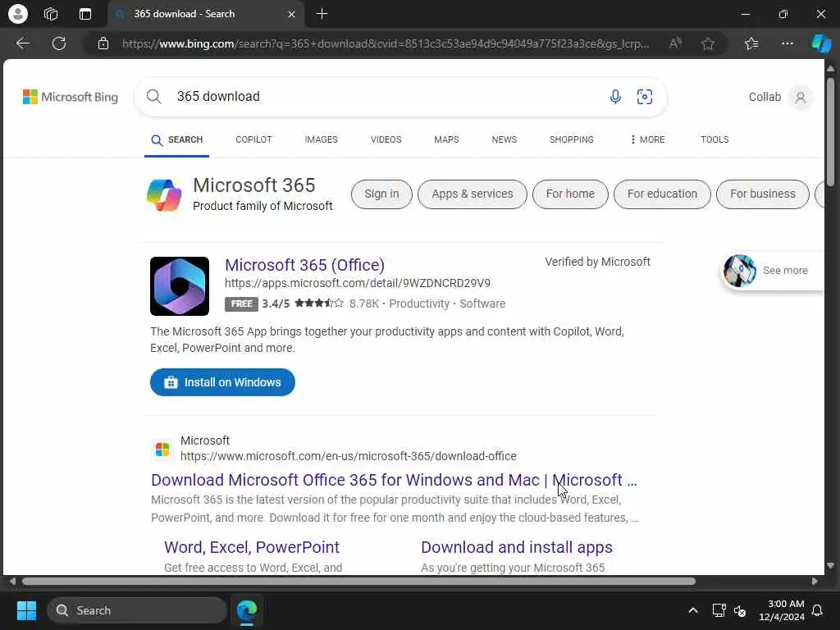Image resolution: width=840 pixels, height=630 pixels.
Task: Open network status tray icon
Action: point(719,610)
